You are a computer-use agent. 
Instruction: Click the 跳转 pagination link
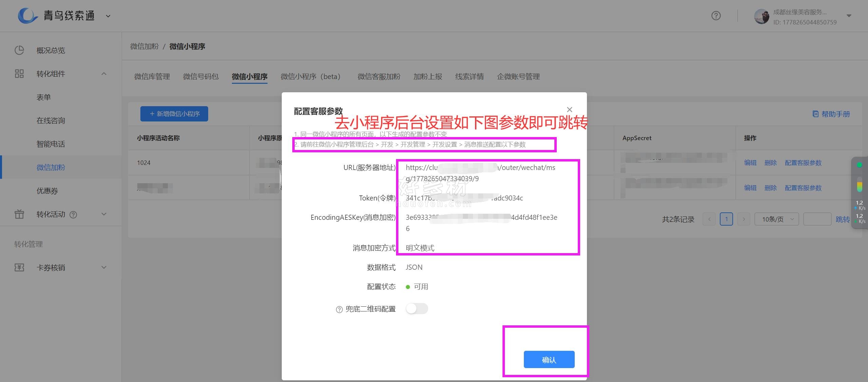pos(843,219)
